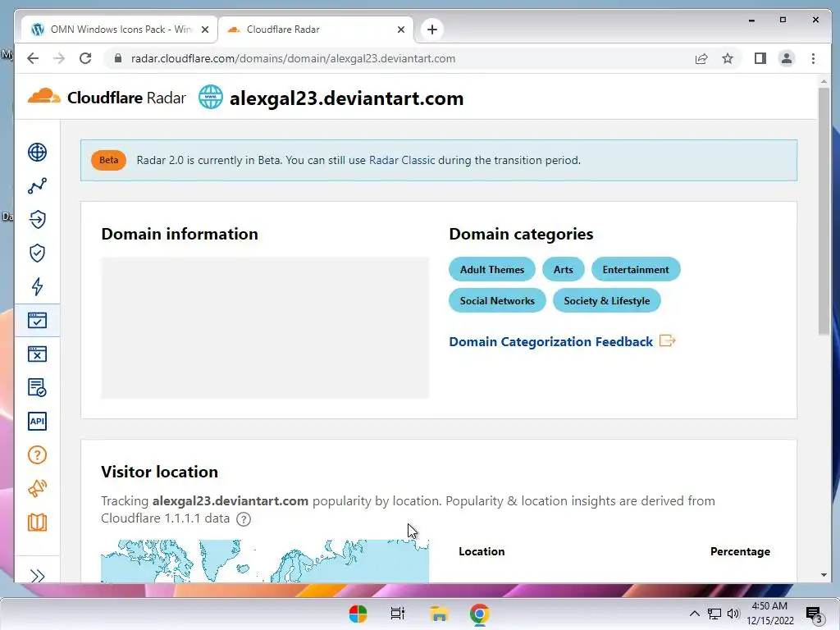
Task: Open the book glossary sidebar icon
Action: click(x=37, y=523)
